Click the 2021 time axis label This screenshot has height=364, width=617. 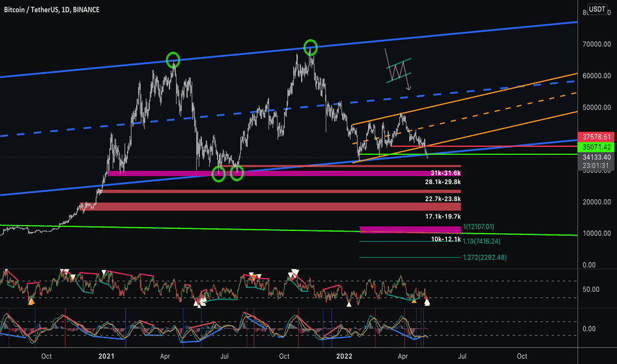click(x=106, y=356)
